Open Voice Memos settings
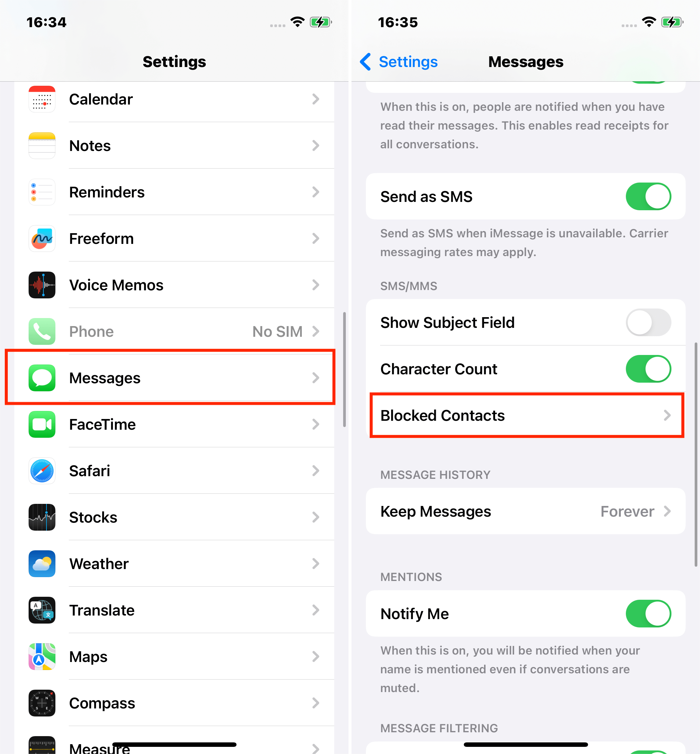The image size is (700, 754). point(174,285)
